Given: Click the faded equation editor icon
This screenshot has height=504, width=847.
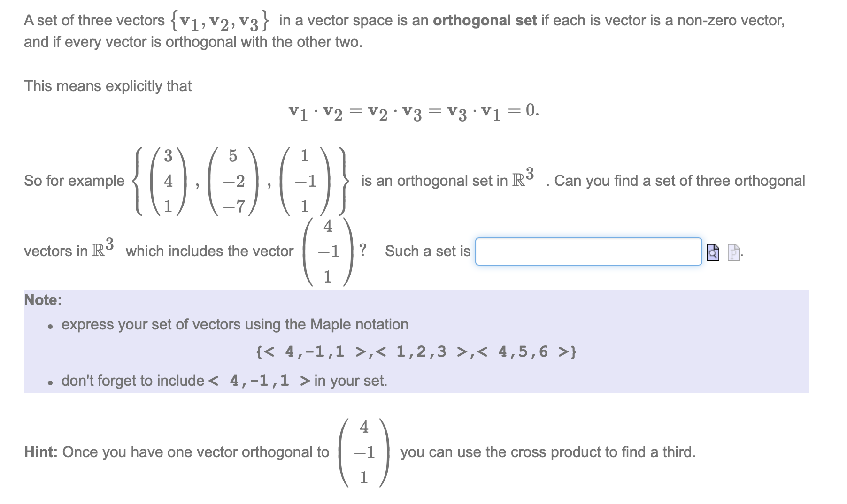Looking at the screenshot, I should point(733,253).
